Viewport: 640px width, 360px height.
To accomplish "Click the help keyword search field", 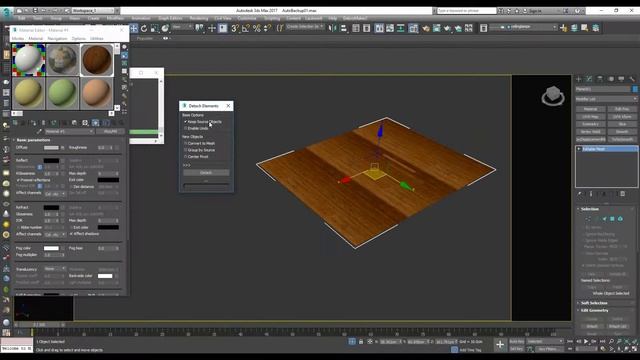I will [x=467, y=11].
